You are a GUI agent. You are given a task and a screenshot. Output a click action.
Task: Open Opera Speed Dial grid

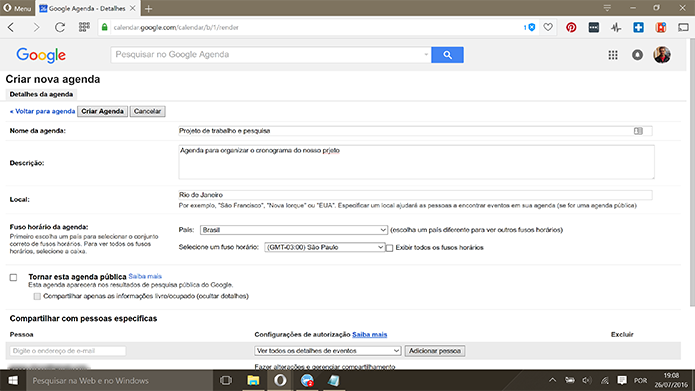pyautogui.click(x=84, y=27)
